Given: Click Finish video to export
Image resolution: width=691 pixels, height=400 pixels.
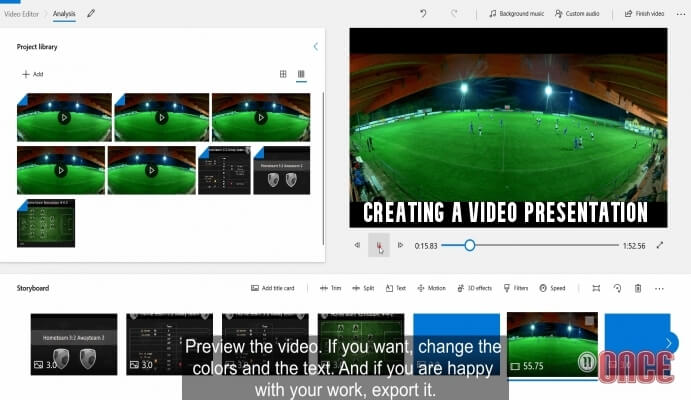Looking at the screenshot, I should [644, 14].
